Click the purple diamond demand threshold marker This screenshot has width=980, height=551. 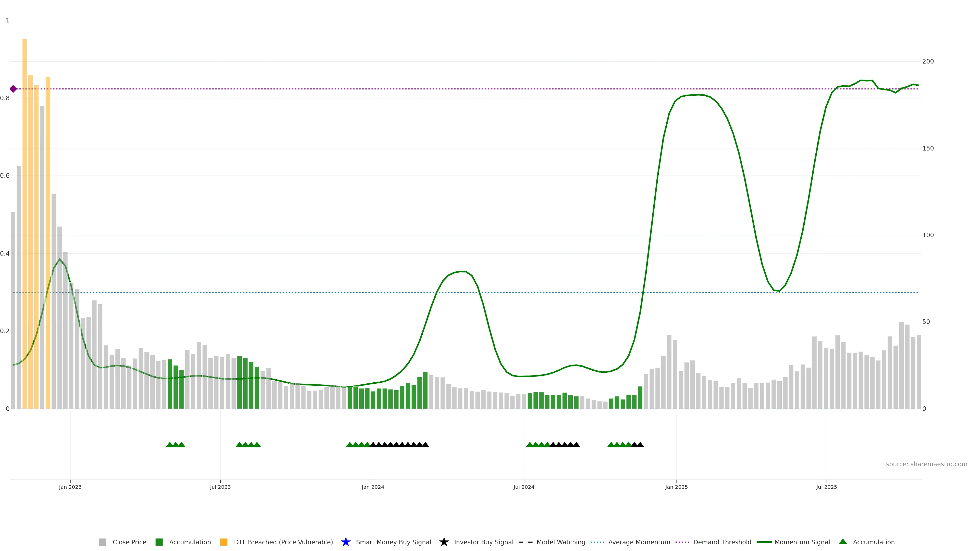coord(13,89)
